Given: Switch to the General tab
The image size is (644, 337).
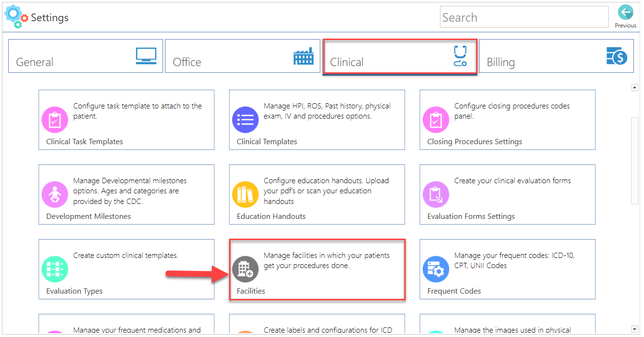Looking at the screenshot, I should coord(85,56).
